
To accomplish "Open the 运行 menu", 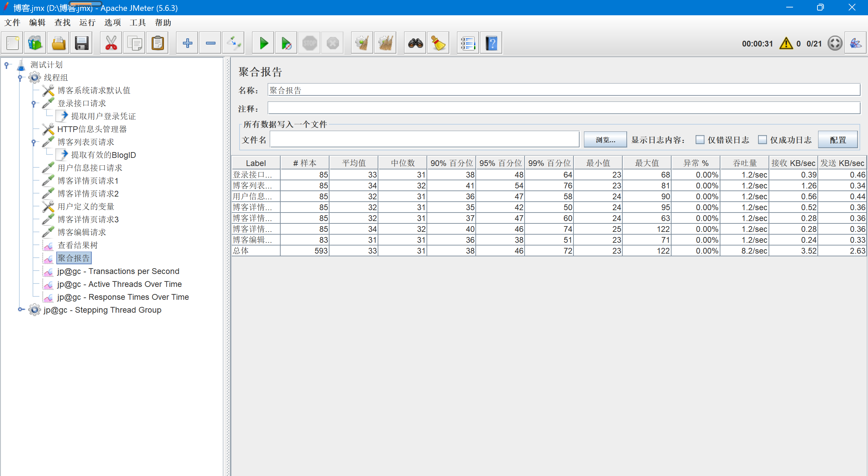I will tap(87, 23).
